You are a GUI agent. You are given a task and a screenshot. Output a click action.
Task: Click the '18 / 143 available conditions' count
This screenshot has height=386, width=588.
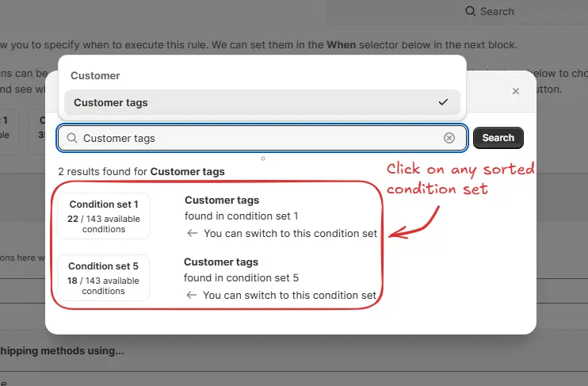(x=104, y=285)
